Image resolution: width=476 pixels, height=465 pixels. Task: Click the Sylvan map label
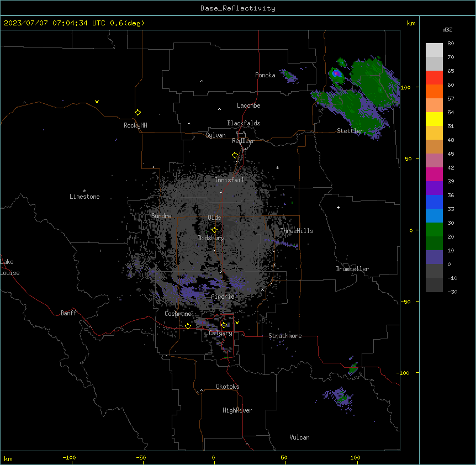pos(215,135)
